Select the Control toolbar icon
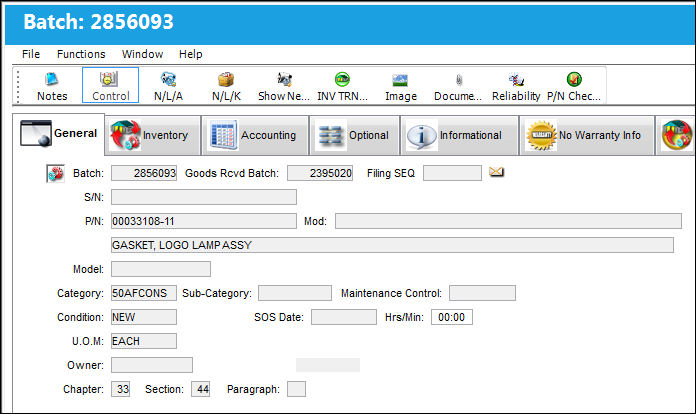Screen dimensions: 696x414 (111, 85)
